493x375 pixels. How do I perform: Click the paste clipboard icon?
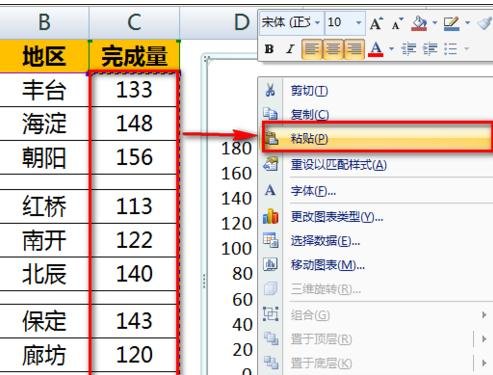point(271,138)
